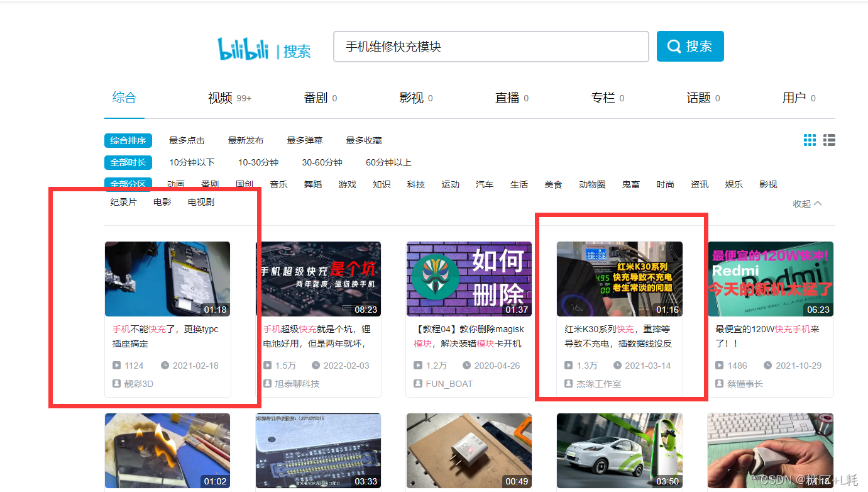Open video thumbnail with 01:18 duration
The height and width of the screenshot is (492, 868).
(168, 279)
